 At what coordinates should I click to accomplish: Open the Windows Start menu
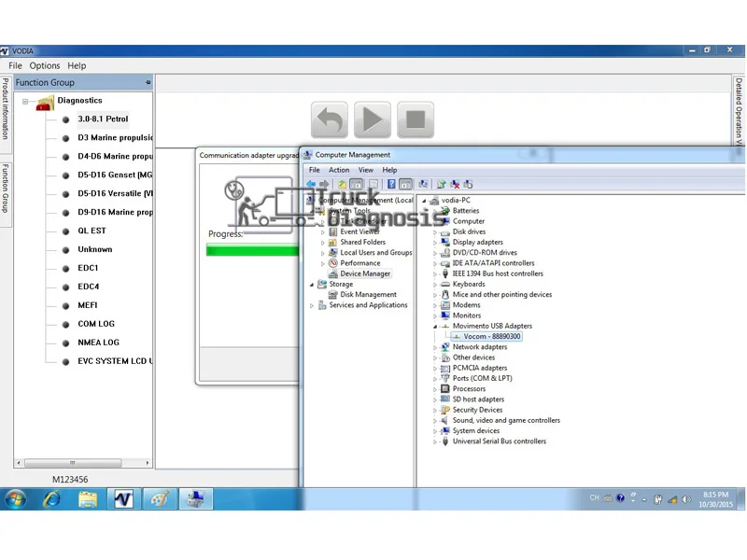[16, 499]
